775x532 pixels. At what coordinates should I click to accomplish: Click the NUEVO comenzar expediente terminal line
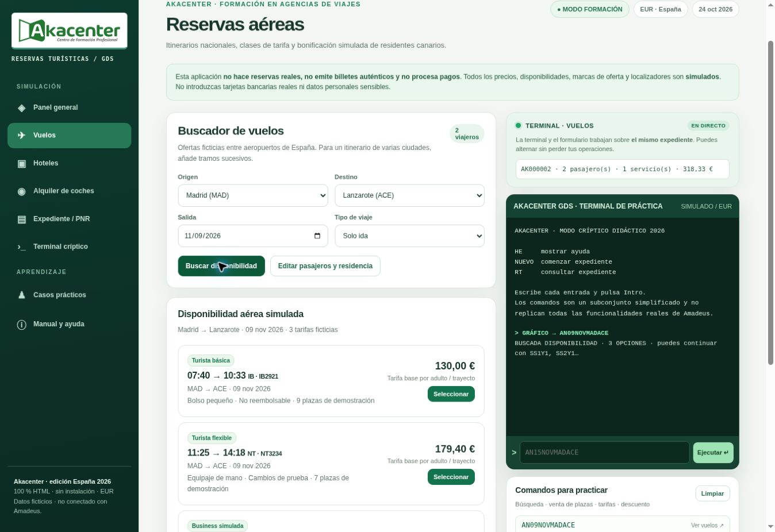point(563,262)
